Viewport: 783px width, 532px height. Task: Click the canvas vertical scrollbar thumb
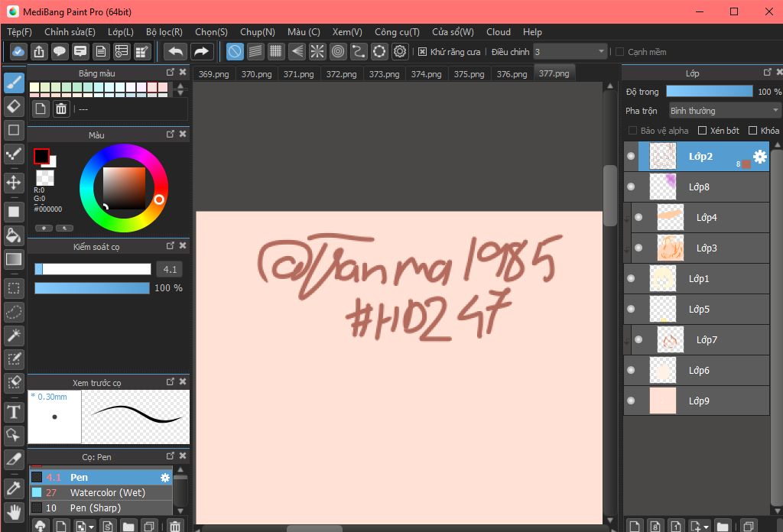609,196
